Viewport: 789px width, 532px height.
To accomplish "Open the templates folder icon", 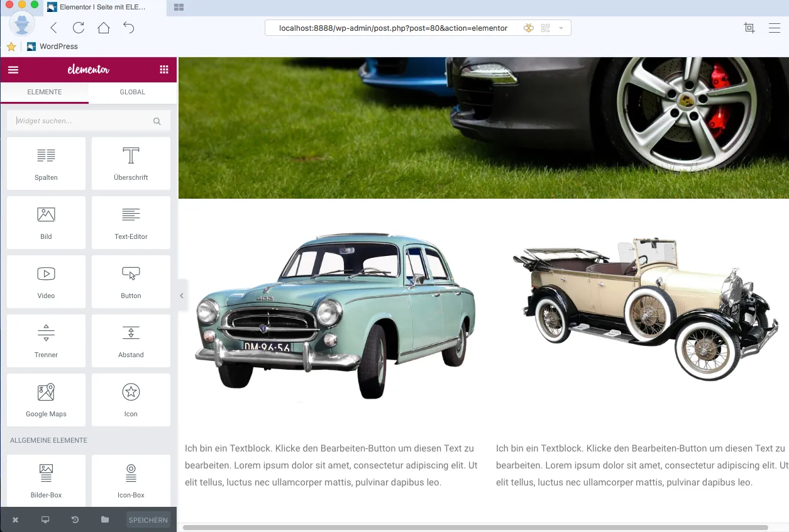I will tap(105, 520).
